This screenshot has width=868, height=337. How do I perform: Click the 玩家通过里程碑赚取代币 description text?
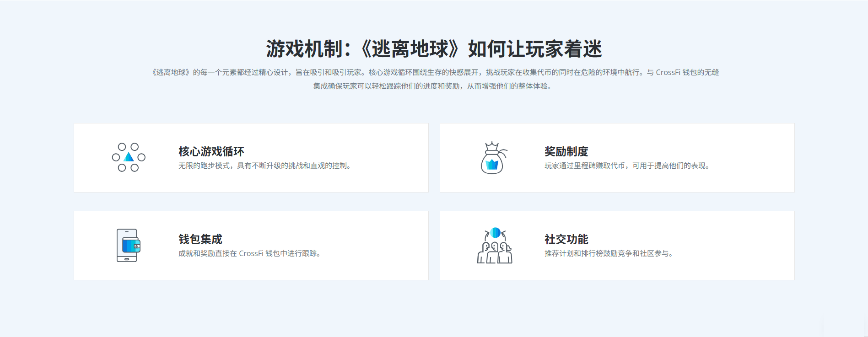(626, 166)
